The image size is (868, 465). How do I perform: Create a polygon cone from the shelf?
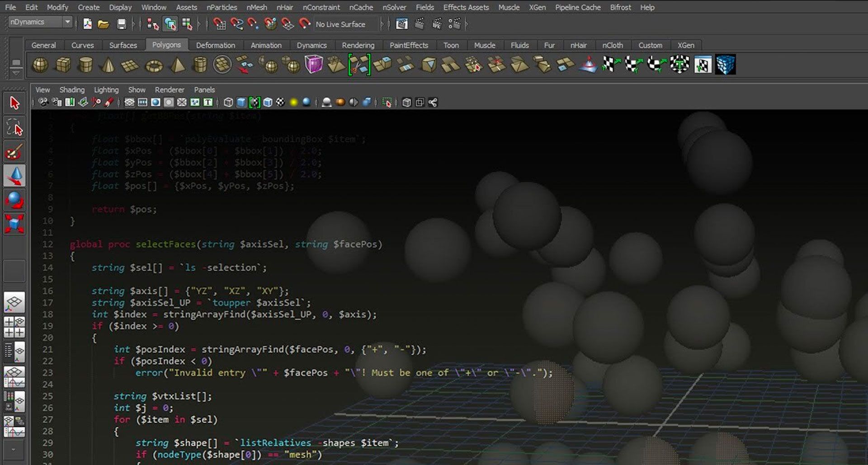(x=107, y=65)
